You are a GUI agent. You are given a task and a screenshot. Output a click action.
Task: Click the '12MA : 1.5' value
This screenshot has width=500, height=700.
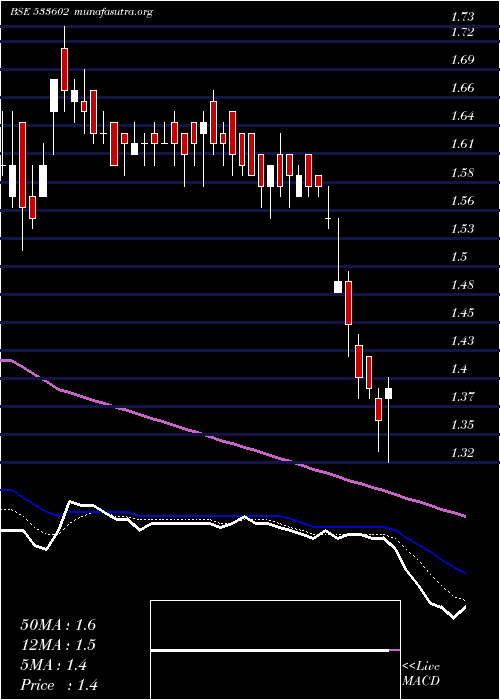pos(58,645)
